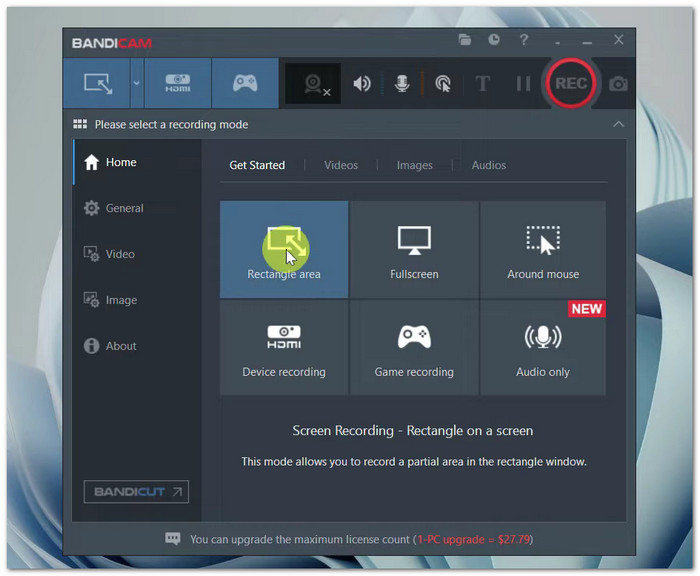Open the screen recording mode dropdown arrow
700x576 pixels.
click(x=137, y=83)
